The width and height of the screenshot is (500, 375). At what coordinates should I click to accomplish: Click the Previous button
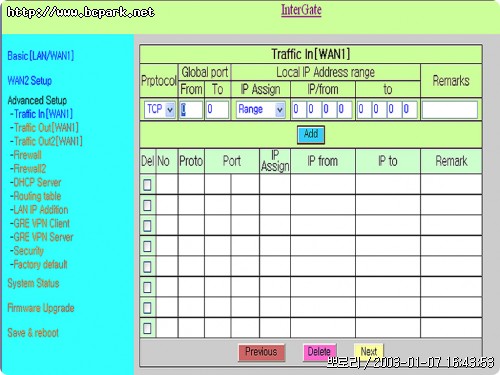(x=261, y=352)
